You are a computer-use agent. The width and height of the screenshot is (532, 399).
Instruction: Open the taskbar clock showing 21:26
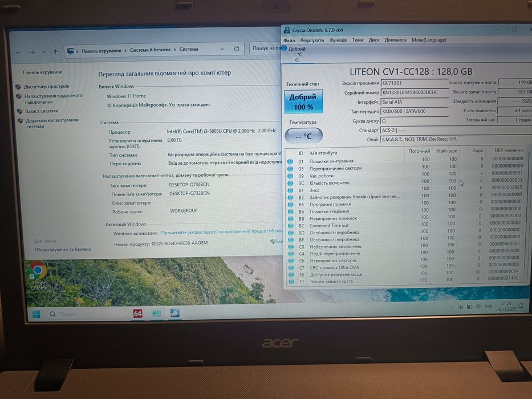[x=506, y=306]
